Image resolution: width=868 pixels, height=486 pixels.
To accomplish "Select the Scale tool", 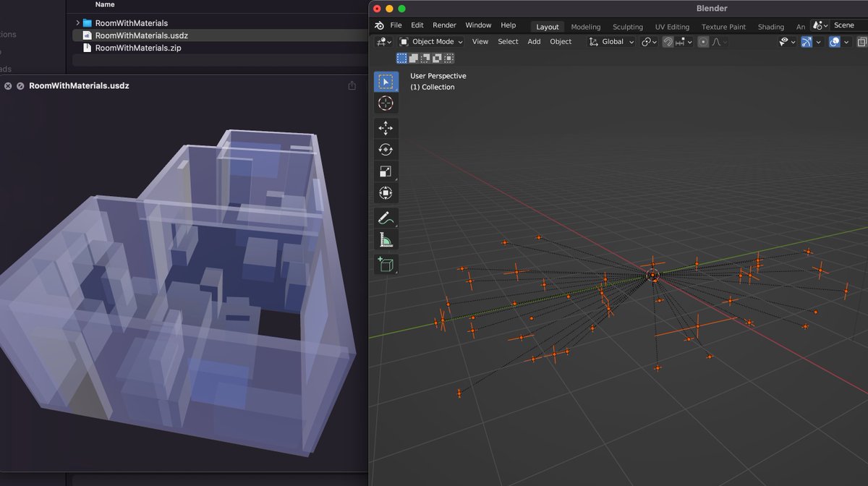I will 386,171.
